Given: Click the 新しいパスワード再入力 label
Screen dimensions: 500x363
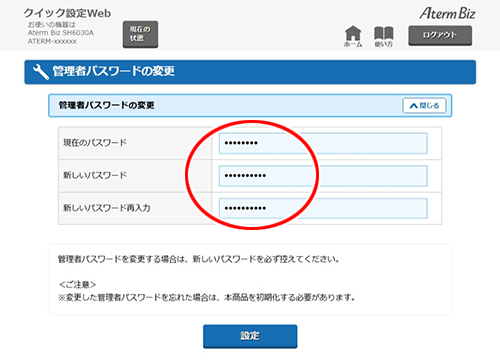Looking at the screenshot, I should [x=107, y=208].
